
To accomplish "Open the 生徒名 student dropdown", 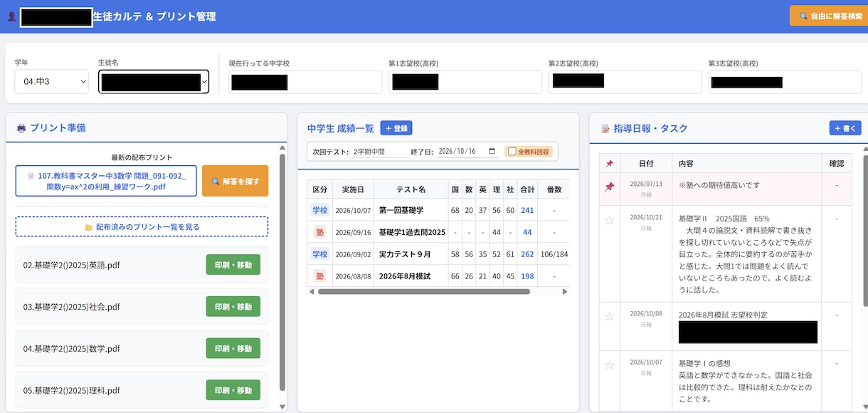I will (154, 82).
